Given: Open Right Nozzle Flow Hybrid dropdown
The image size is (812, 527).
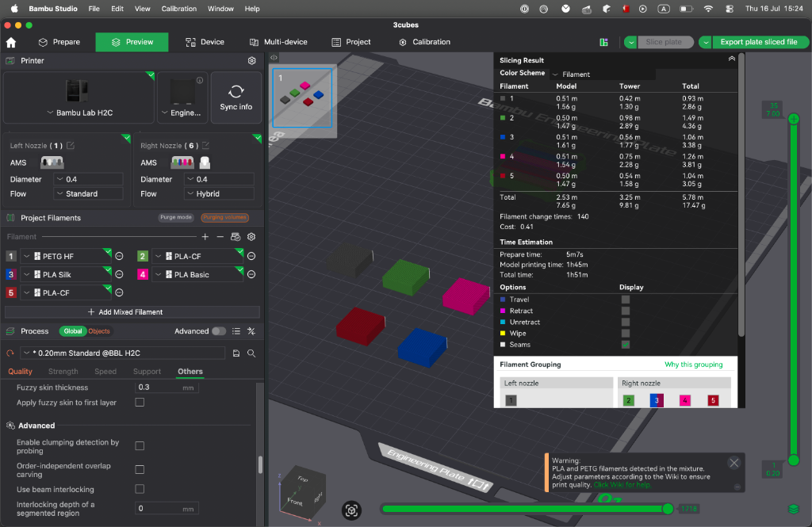Looking at the screenshot, I should (x=219, y=193).
